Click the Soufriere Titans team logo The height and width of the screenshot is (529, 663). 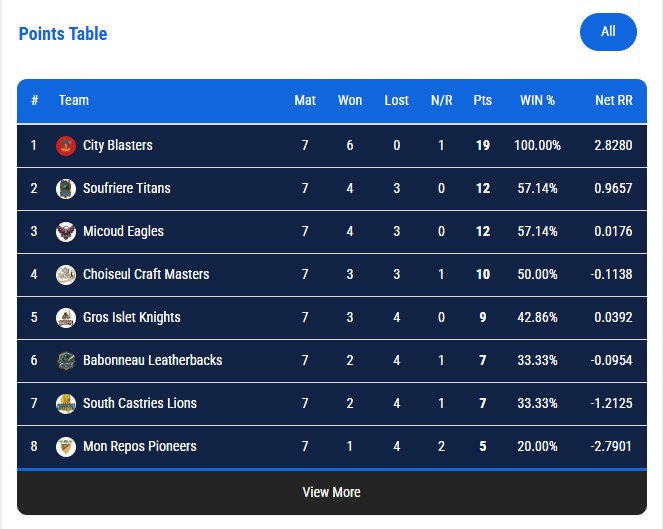[x=66, y=189]
